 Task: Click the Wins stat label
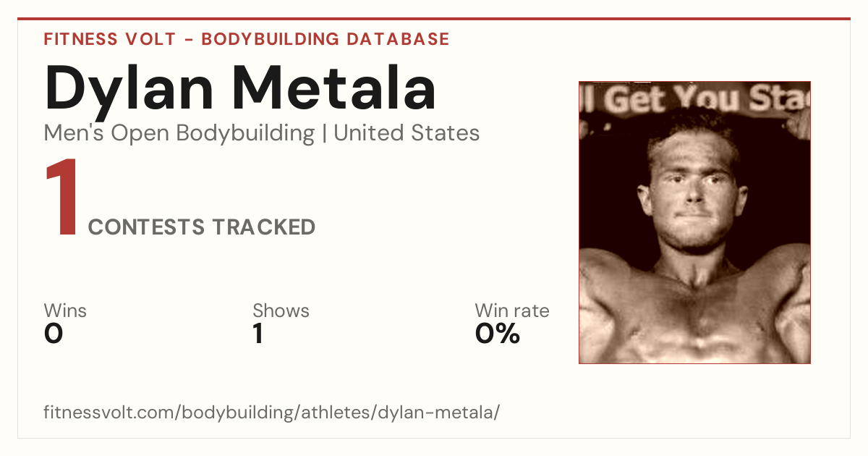click(x=65, y=311)
